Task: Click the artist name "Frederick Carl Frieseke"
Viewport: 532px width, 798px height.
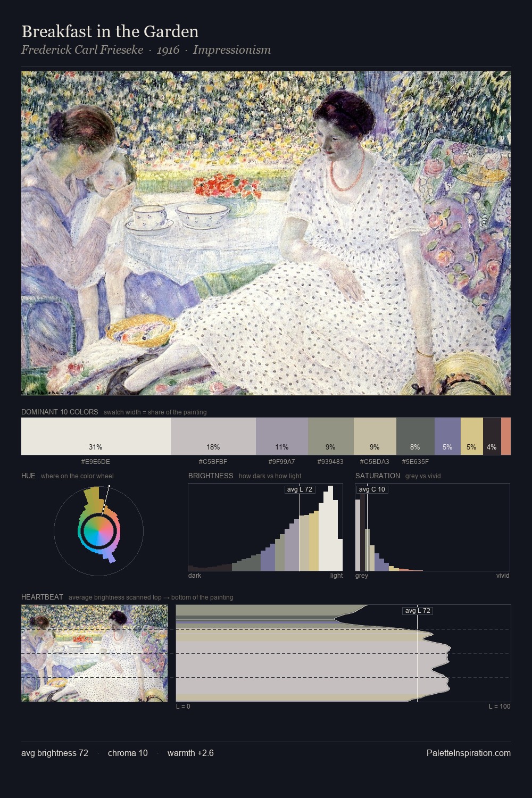Action: tap(82, 50)
